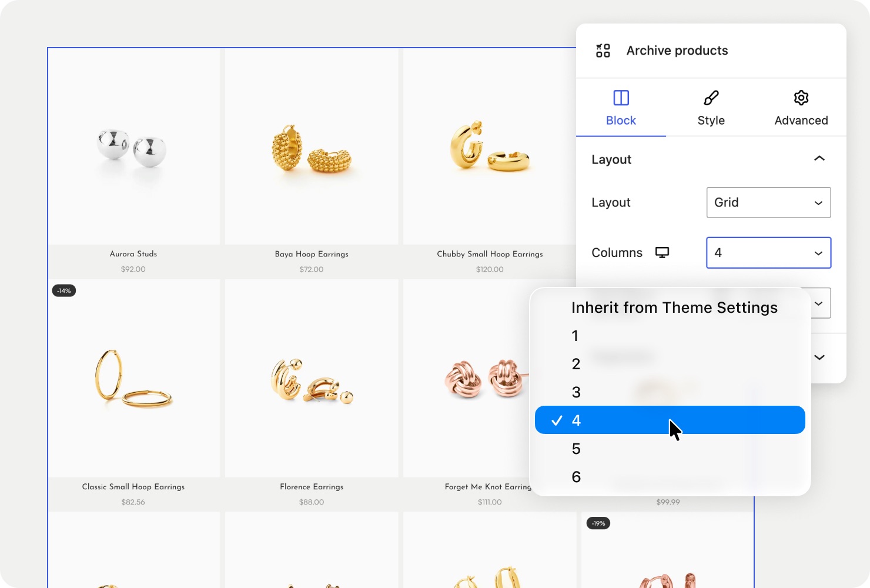The width and height of the screenshot is (870, 588).
Task: Click the Baya Hoop Earrings product image
Action: 312,146
